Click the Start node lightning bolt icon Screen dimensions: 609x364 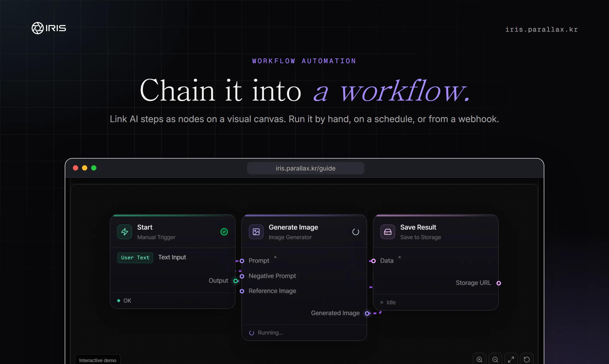point(125,232)
